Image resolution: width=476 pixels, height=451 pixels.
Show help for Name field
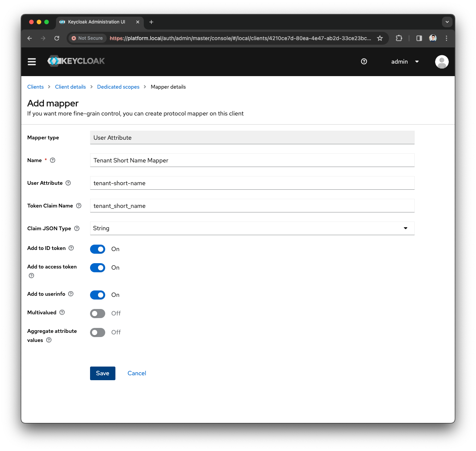53,160
